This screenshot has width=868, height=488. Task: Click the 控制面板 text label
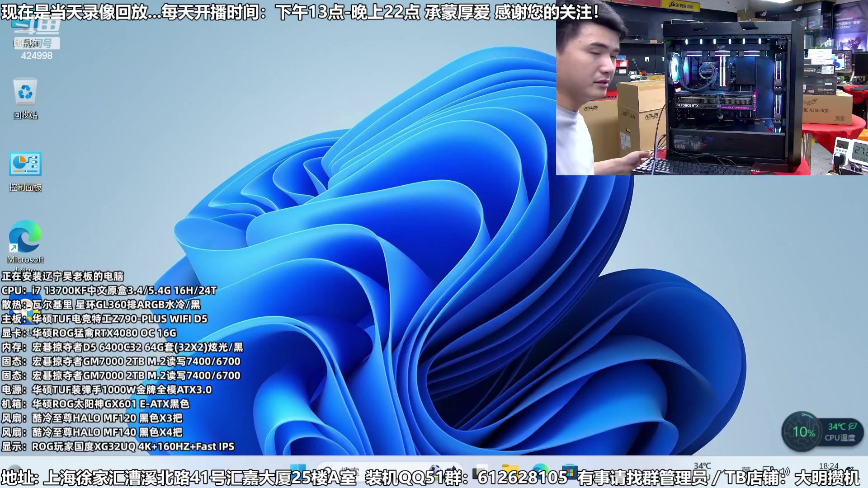(25, 188)
